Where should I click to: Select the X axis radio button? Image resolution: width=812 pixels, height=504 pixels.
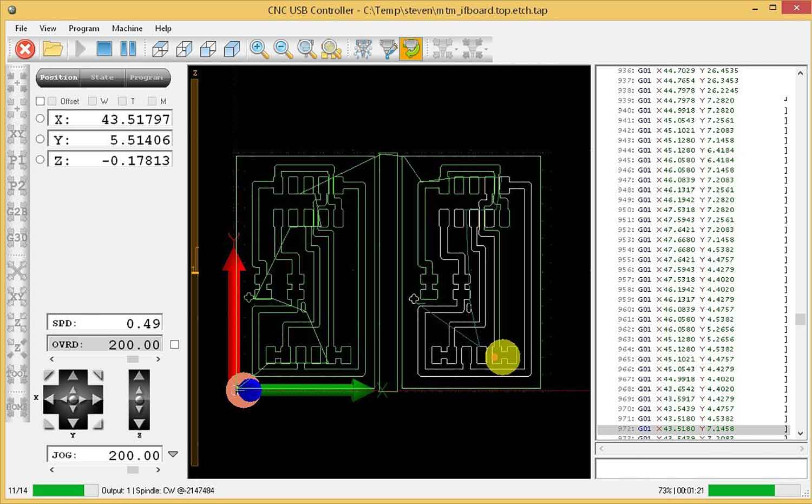click(40, 119)
